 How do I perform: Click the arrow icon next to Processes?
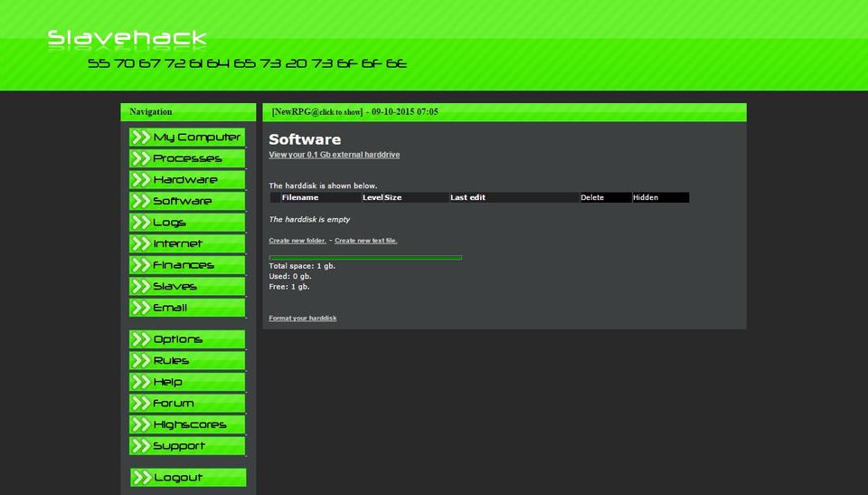(140, 158)
